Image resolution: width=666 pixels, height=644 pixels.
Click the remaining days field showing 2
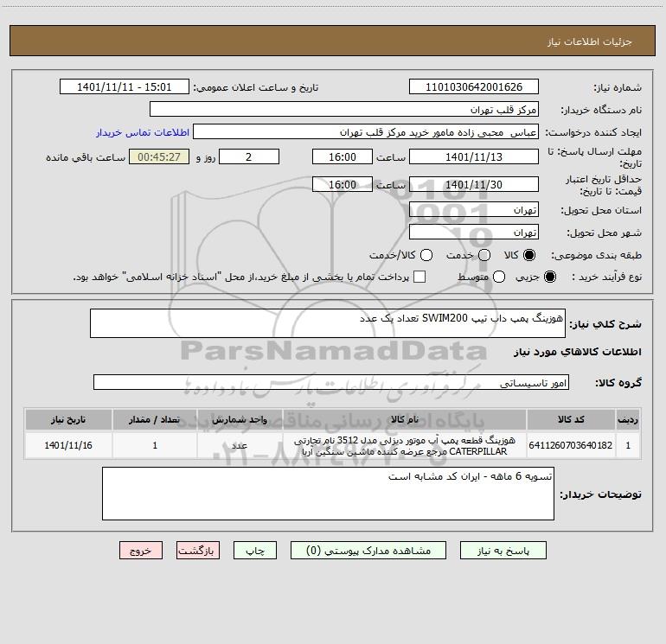coord(249,156)
